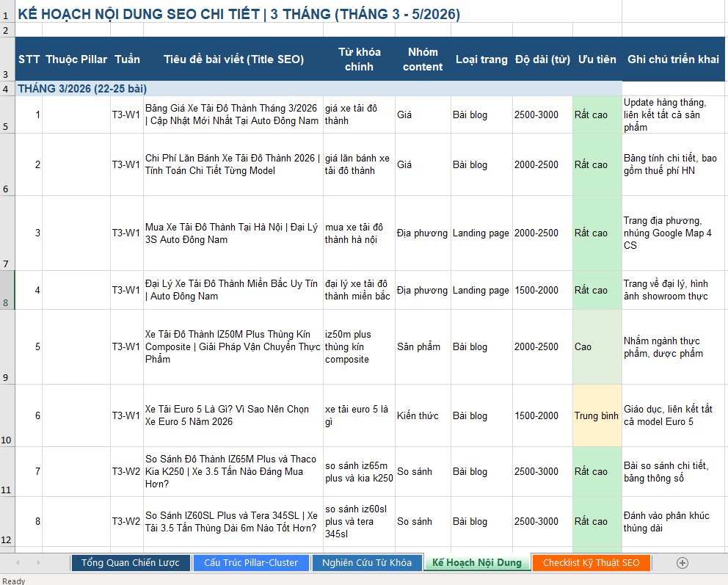The image size is (728, 585).
Task: Add a new sheet with plus icon
Action: click(682, 563)
